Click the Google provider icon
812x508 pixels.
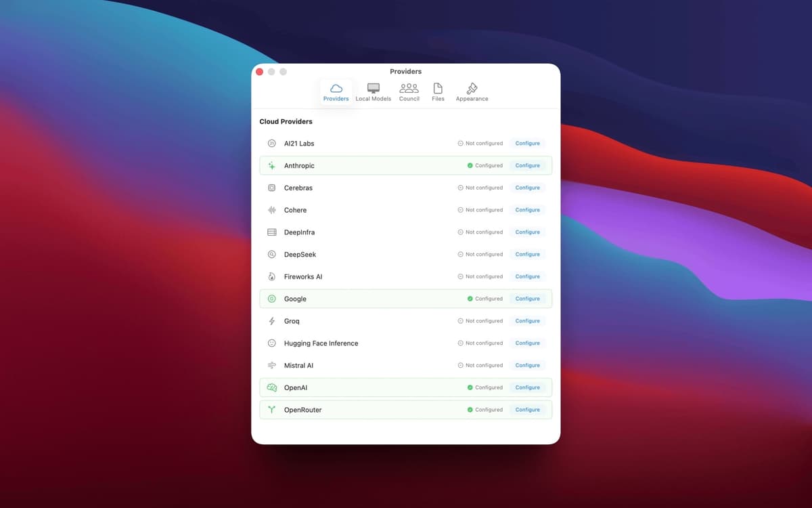(x=272, y=299)
